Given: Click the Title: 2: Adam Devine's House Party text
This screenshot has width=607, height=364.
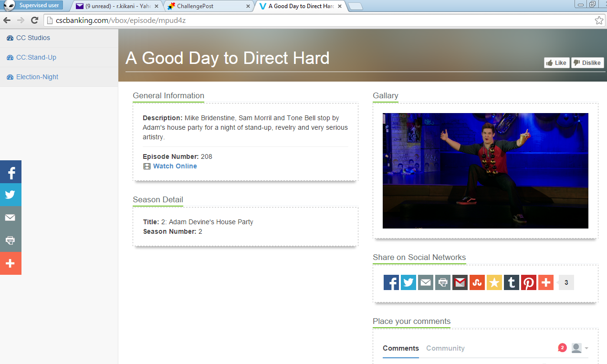Looking at the screenshot, I should pyautogui.click(x=198, y=222).
